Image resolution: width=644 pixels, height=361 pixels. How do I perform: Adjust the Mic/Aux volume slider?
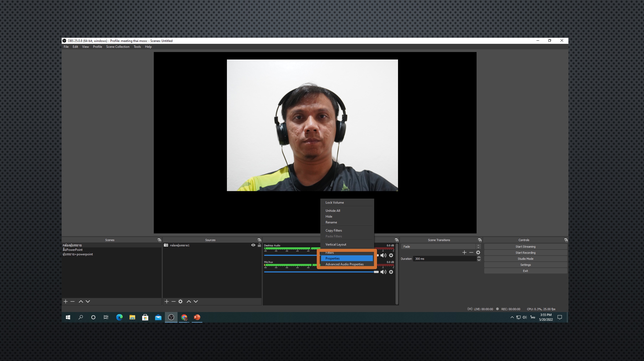(x=321, y=272)
